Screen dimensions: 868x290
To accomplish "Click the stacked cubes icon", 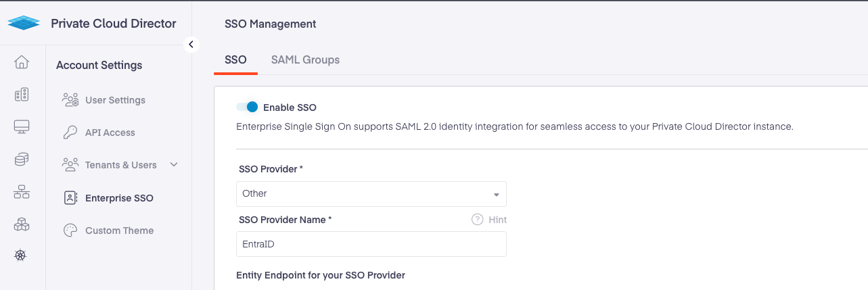I will [22, 224].
